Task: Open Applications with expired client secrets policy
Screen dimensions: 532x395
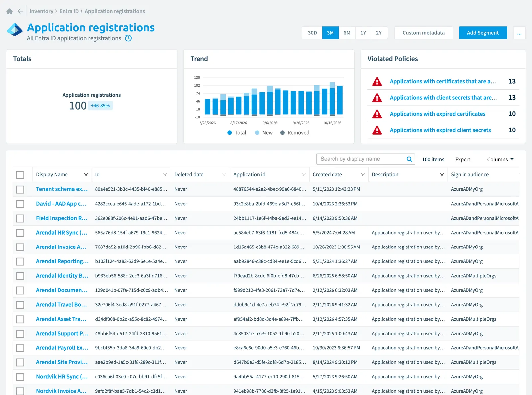Action: (x=440, y=130)
